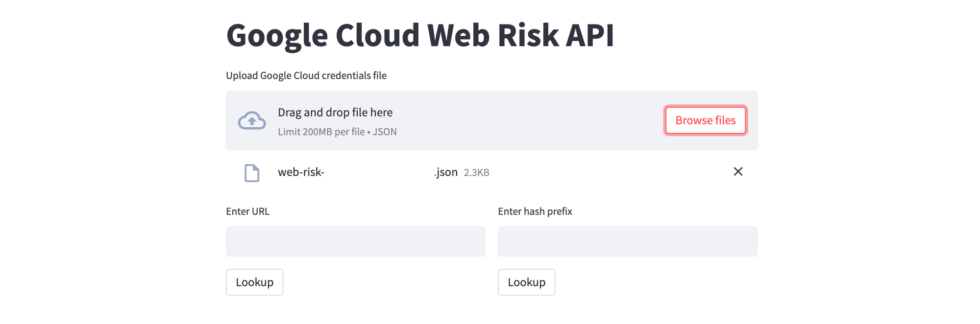Remove the uploaded web-risk JSON file

pos(738,171)
